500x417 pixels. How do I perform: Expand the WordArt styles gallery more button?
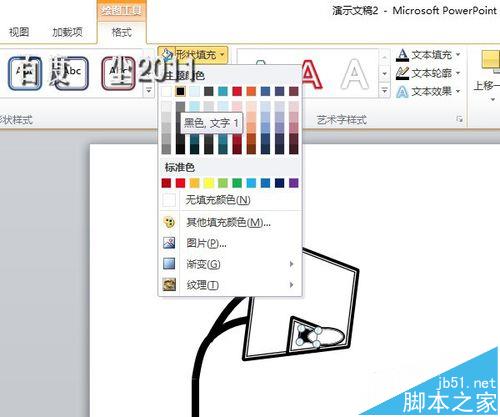(x=385, y=91)
